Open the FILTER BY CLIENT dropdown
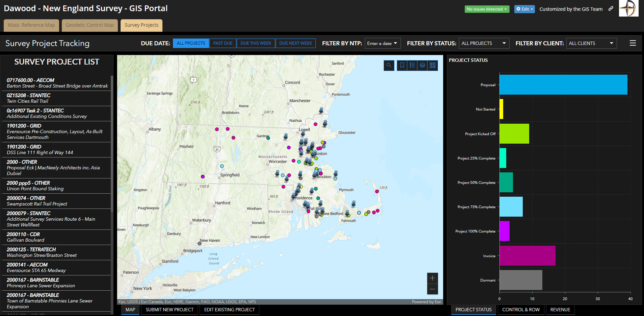Viewport: 644px width, 316px height. (591, 43)
